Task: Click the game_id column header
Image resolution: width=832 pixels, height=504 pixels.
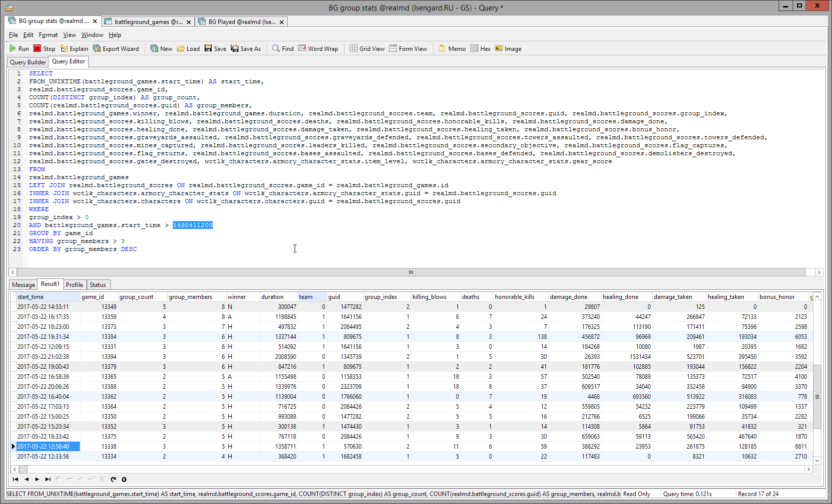Action: [99, 297]
